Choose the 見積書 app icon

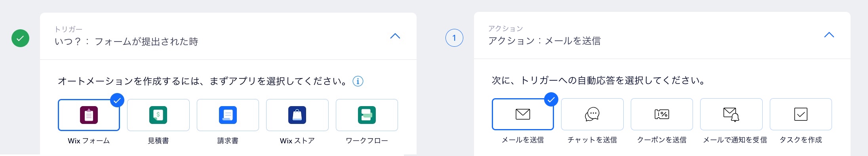point(158,115)
